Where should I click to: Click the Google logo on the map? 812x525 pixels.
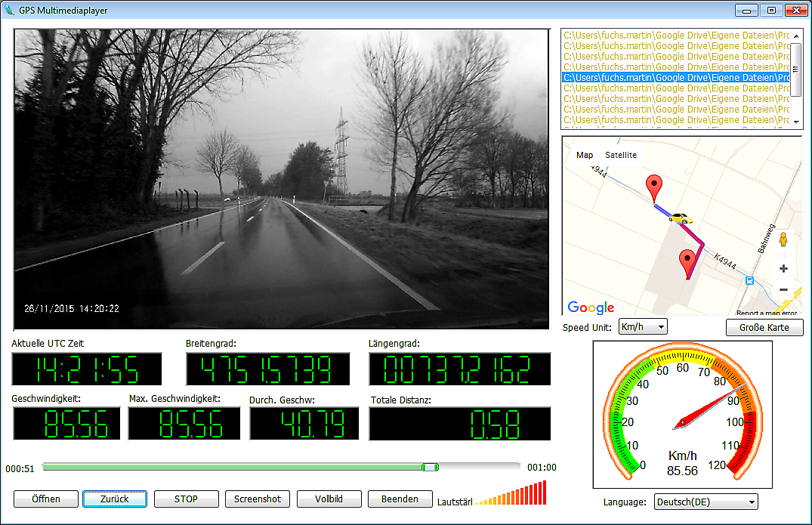(591, 307)
